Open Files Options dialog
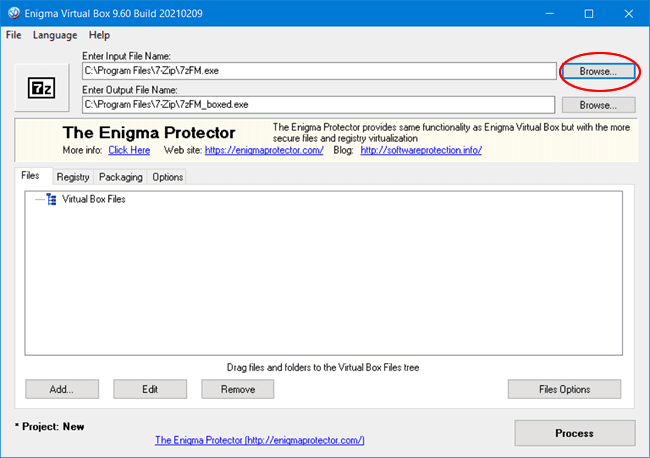Image resolution: width=650 pixels, height=458 pixels. click(564, 389)
